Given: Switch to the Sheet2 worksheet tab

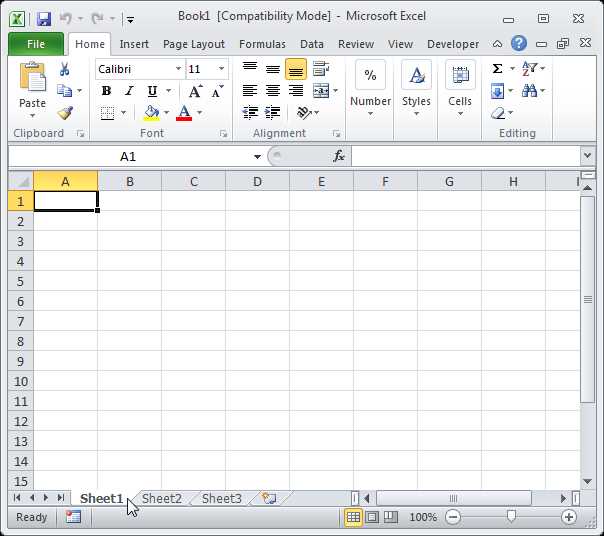Looking at the screenshot, I should click(162, 498).
